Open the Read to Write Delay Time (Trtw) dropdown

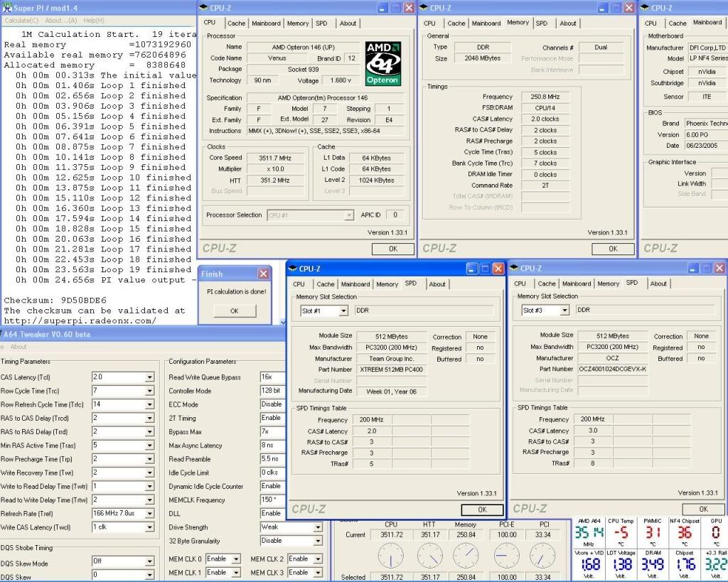[149, 500]
